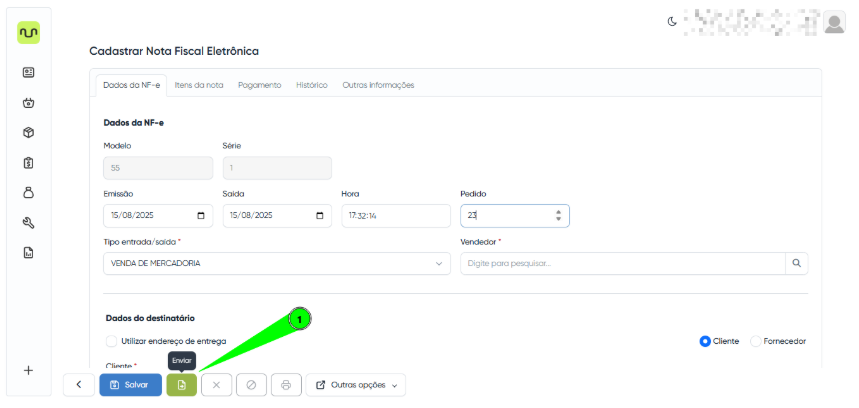Screen dimensions: 859x408
Task: Open the shopping basket sidebar icon
Action: point(28,102)
